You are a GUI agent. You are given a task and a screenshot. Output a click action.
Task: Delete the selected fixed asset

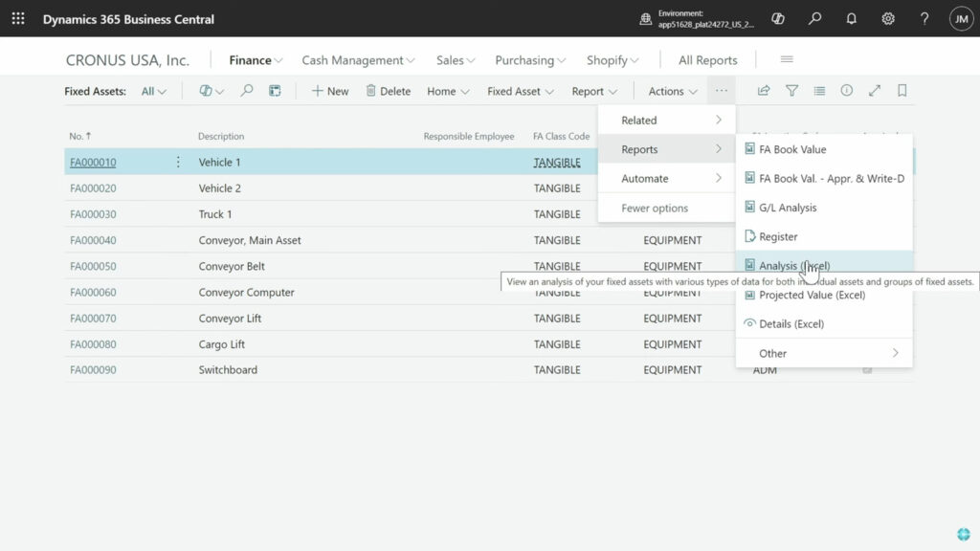click(389, 91)
